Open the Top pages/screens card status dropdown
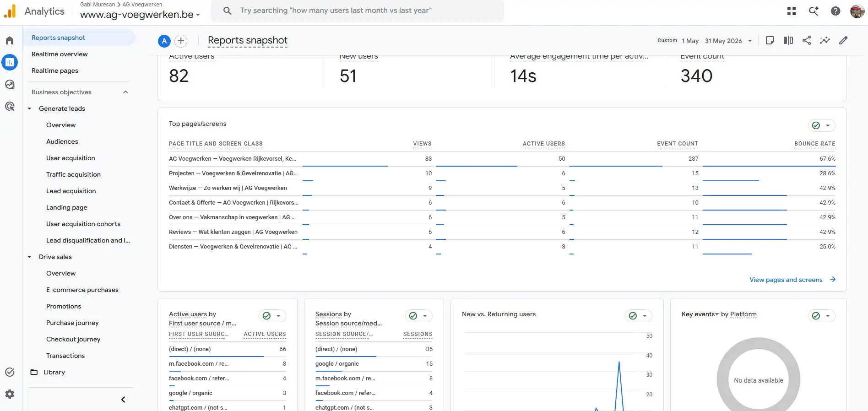This screenshot has width=868, height=411. coord(822,125)
